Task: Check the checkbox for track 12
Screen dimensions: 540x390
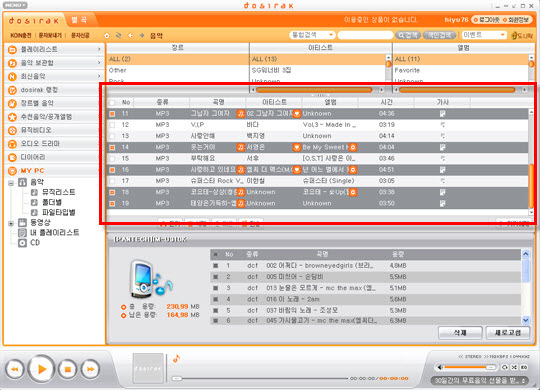Action: click(x=112, y=125)
